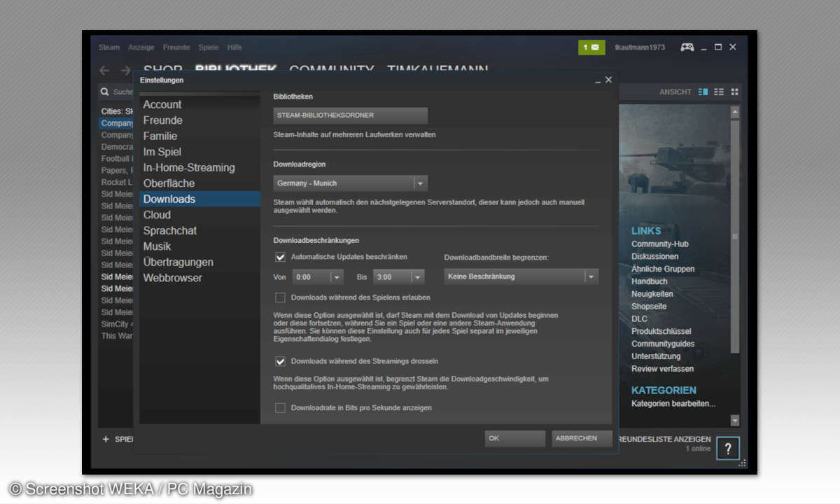Open the Unterstützung link
This screenshot has width=840, height=504.
[656, 356]
